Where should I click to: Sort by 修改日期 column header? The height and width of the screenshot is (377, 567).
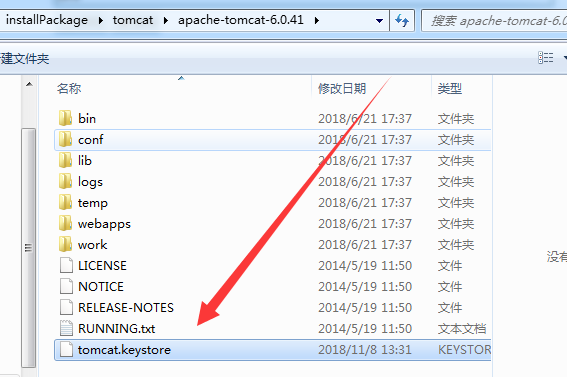click(342, 88)
